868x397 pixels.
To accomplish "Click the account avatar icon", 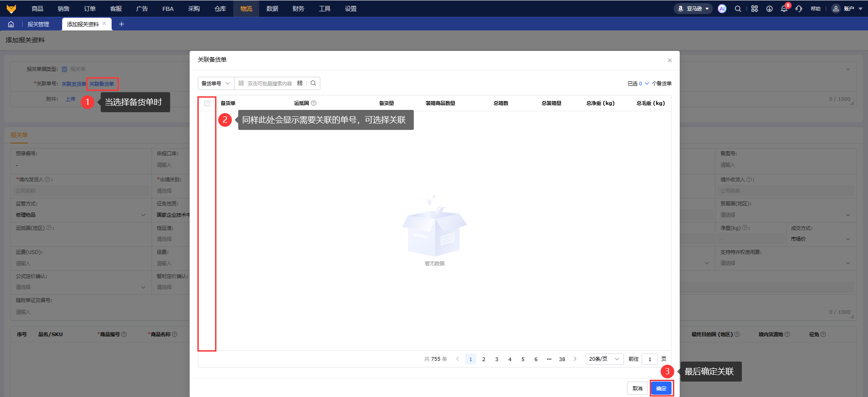I will [836, 9].
